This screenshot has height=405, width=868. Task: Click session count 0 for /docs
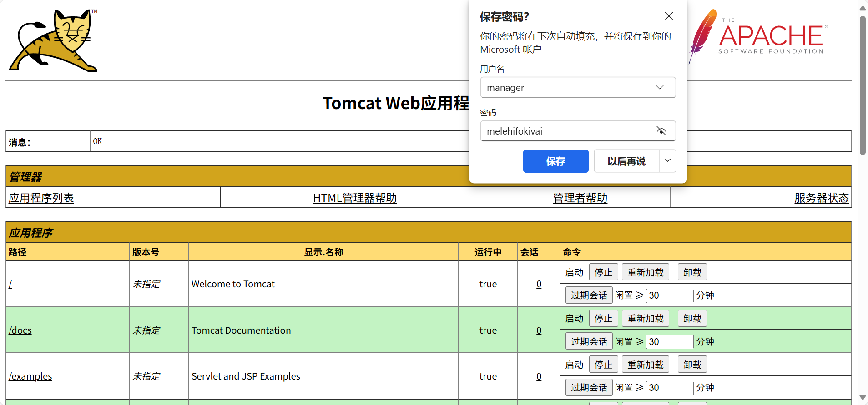539,330
